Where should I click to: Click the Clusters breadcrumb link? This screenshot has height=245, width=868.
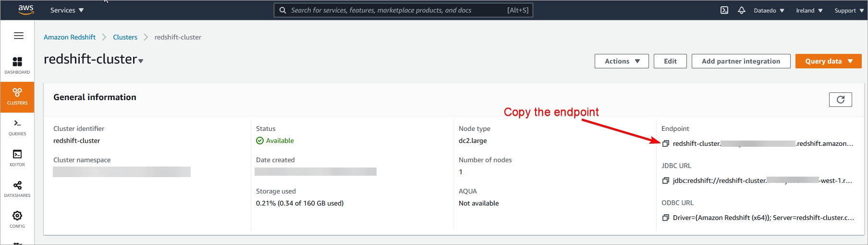tap(125, 37)
